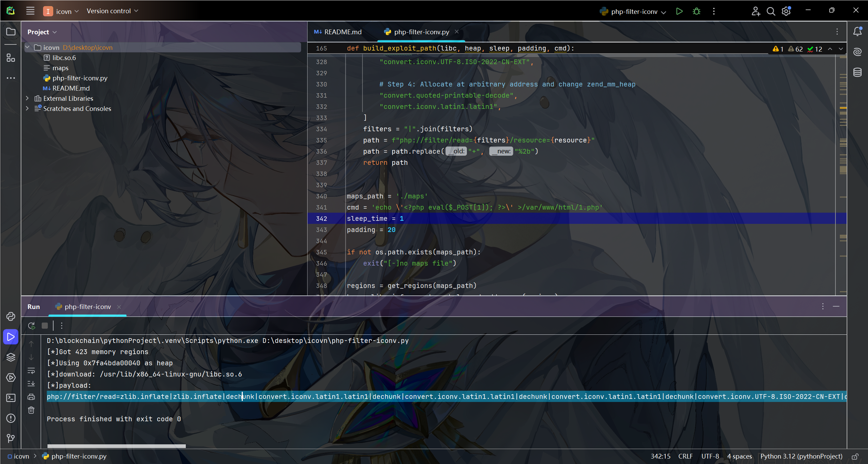
Task: Stop the running process
Action: point(45,326)
